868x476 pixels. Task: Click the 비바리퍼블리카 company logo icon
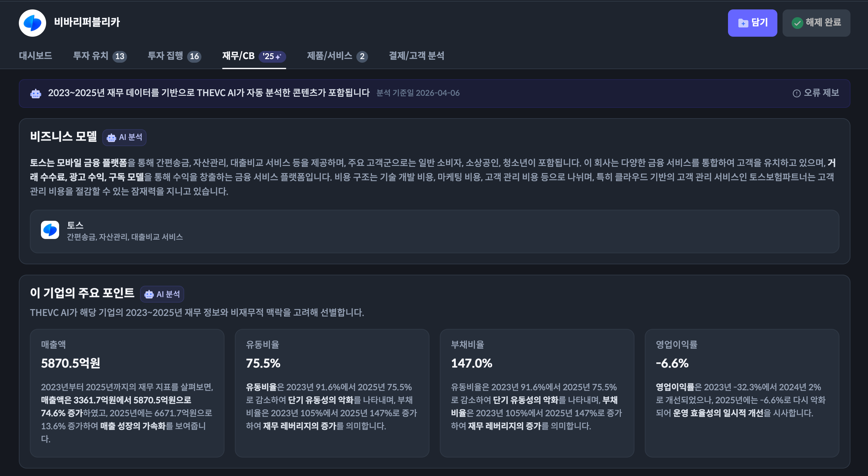point(32,23)
